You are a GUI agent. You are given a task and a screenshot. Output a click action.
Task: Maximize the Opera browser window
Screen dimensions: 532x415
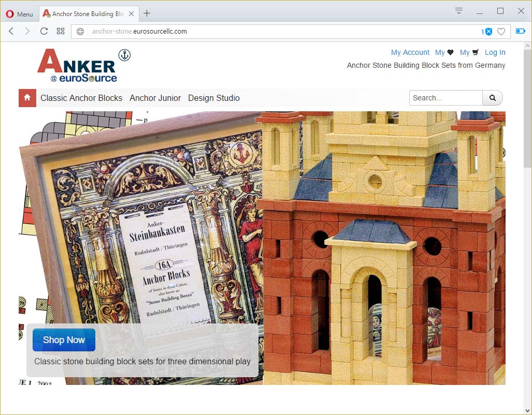coord(500,11)
